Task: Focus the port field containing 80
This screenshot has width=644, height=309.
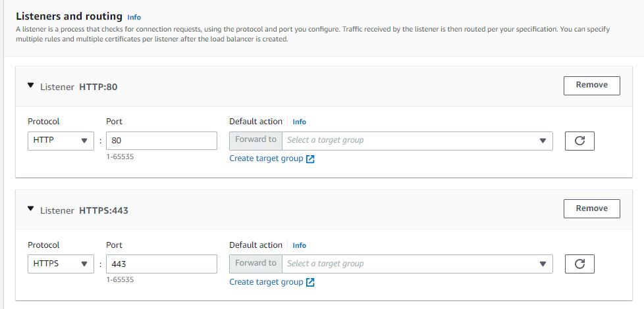Action: coord(161,141)
